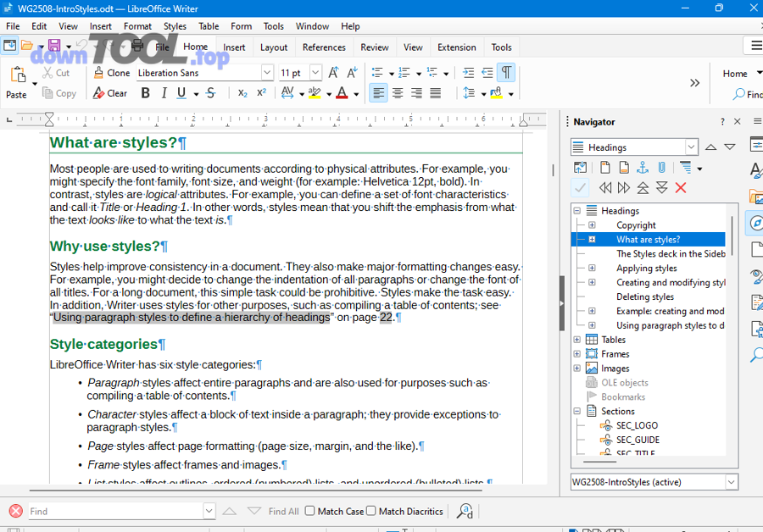The image size is (763, 532).
Task: Click the Paste icon
Action: (18, 75)
